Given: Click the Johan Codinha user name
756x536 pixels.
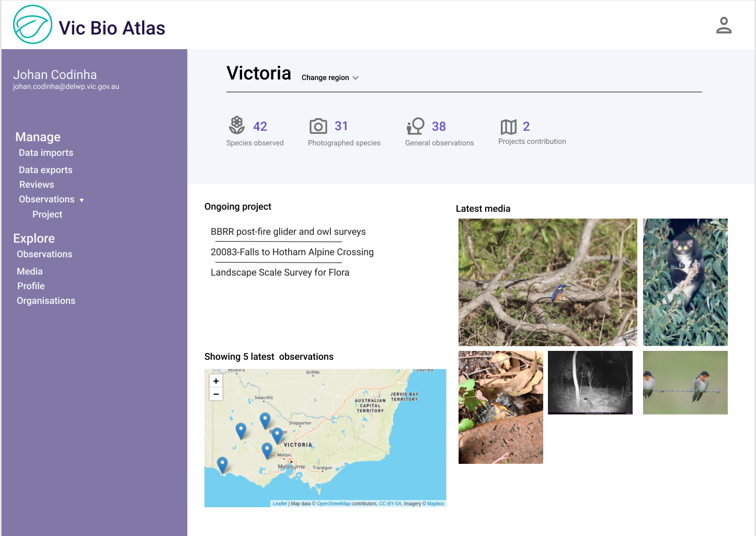Looking at the screenshot, I should coord(55,75).
